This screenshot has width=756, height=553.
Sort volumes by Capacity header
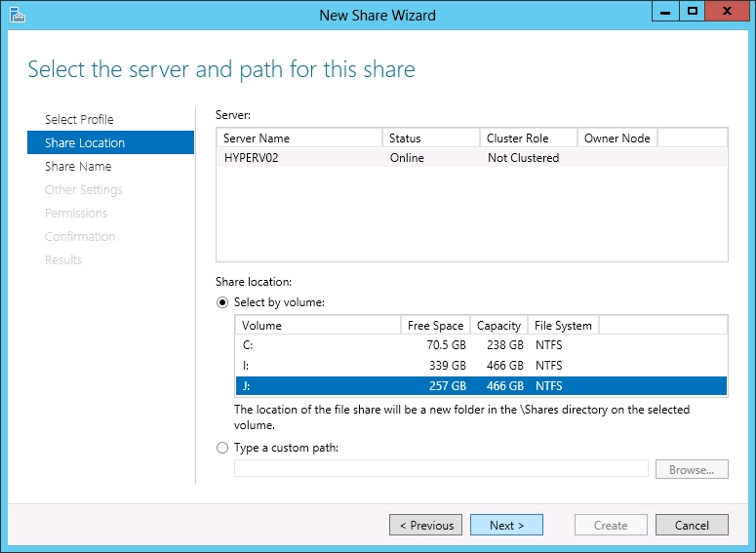(499, 326)
